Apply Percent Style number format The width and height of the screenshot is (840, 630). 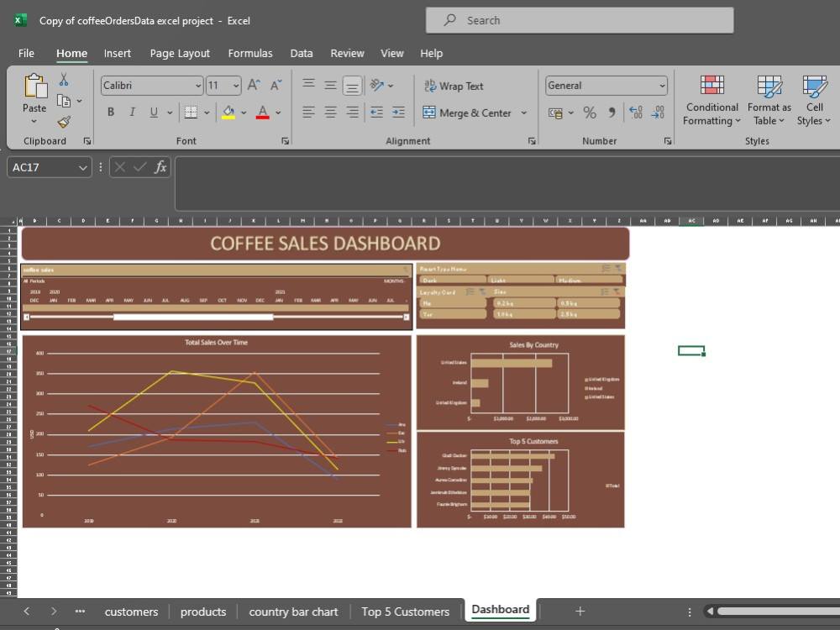coord(590,113)
